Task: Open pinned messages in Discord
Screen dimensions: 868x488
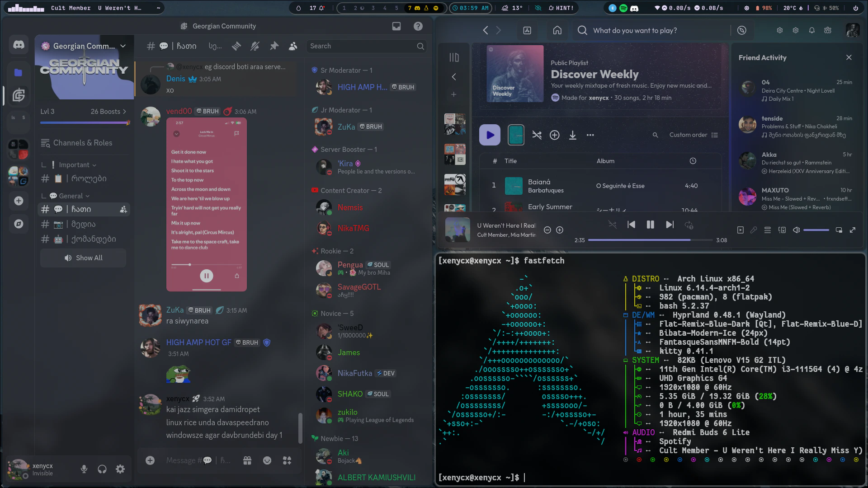Action: pyautogui.click(x=274, y=46)
